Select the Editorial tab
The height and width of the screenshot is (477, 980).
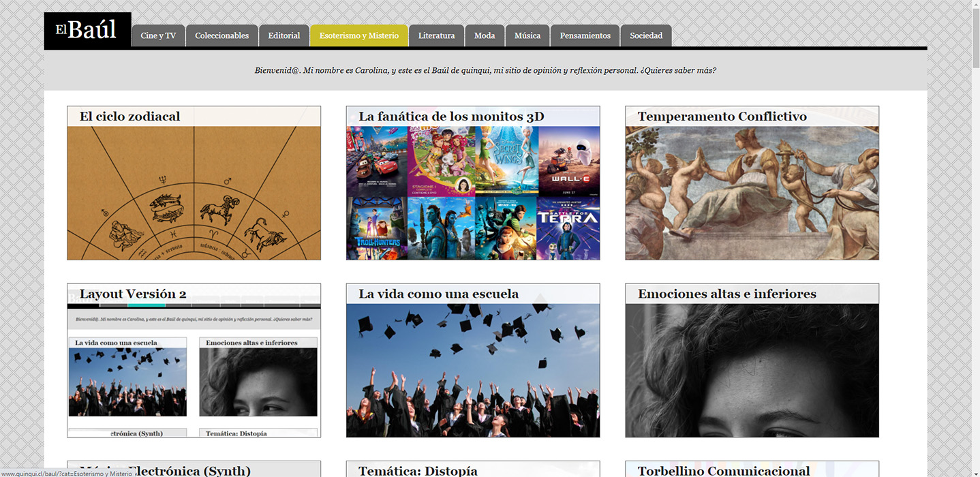point(284,36)
